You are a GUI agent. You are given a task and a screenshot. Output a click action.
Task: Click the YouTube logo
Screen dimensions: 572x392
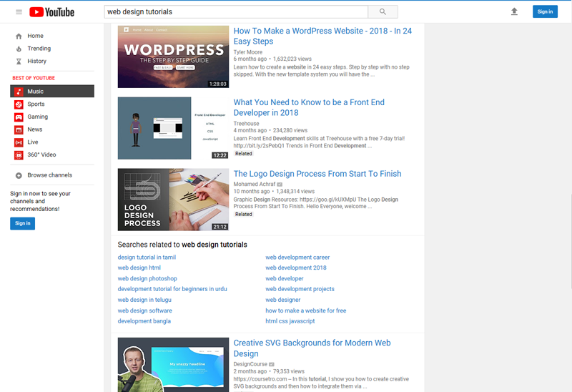click(52, 12)
